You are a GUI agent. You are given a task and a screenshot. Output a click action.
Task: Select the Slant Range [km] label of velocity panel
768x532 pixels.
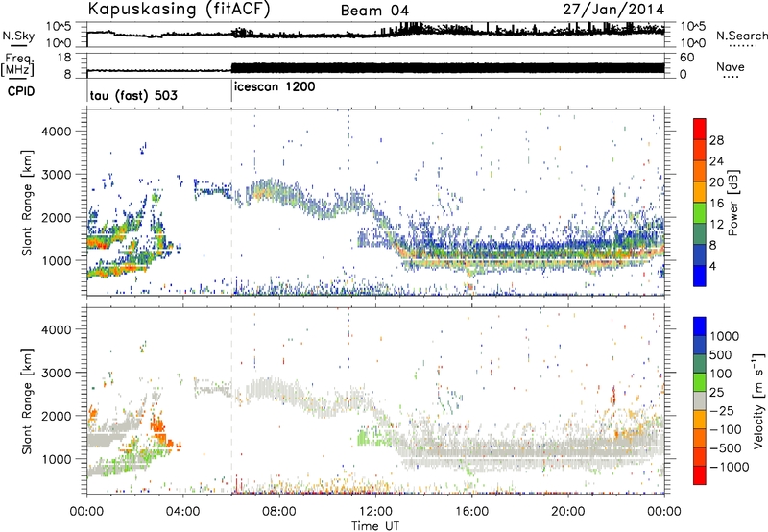pos(27,400)
